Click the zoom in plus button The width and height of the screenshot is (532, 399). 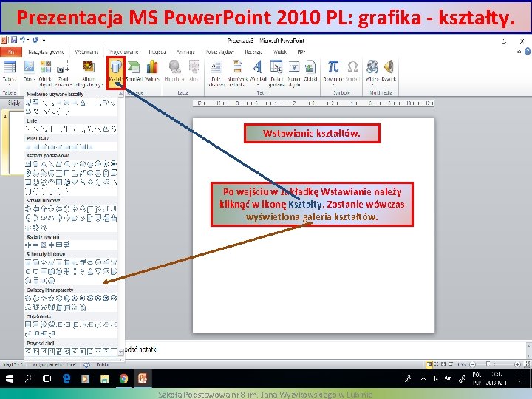pyautogui.click(x=517, y=364)
